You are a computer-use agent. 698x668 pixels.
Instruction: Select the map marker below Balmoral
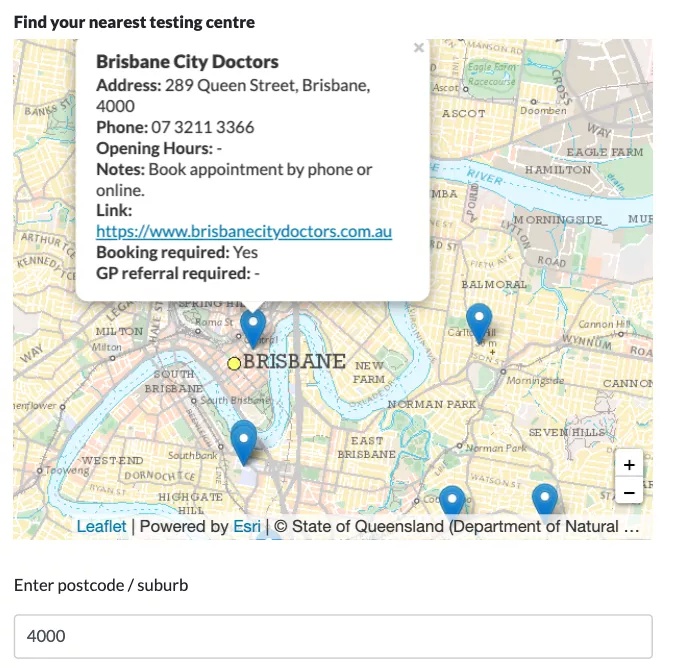[x=480, y=322]
